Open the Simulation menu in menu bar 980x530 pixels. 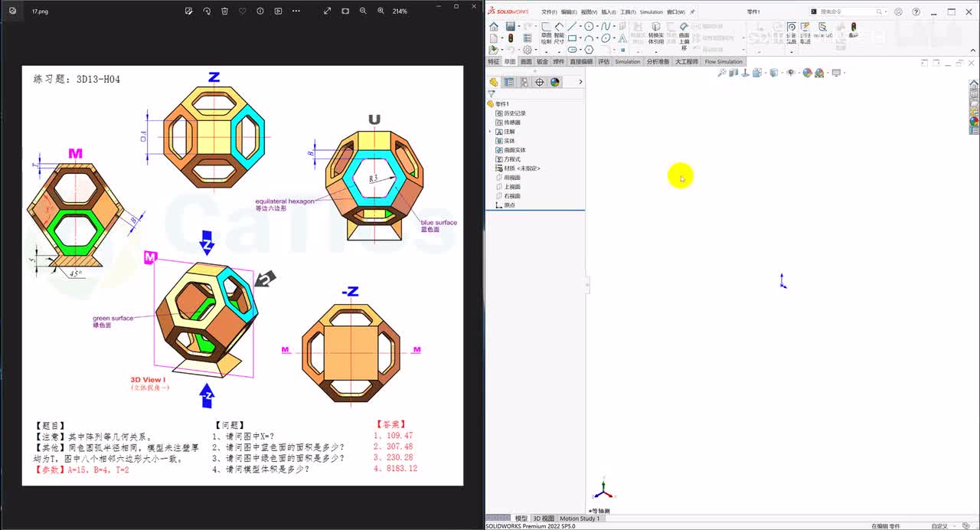click(652, 12)
